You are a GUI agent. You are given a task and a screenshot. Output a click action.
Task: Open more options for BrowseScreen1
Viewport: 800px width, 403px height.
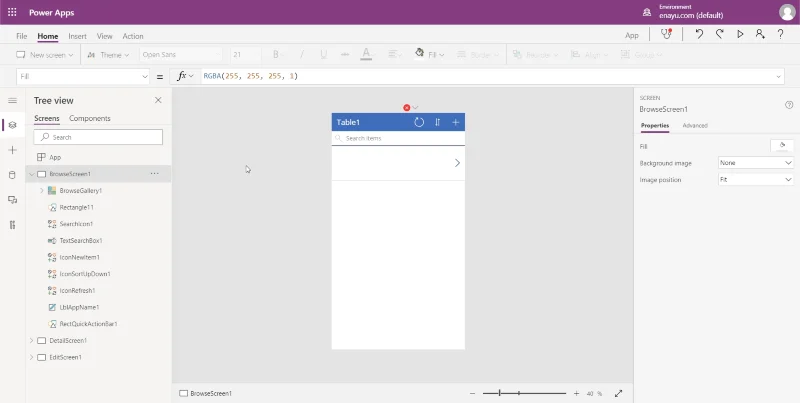tap(155, 173)
